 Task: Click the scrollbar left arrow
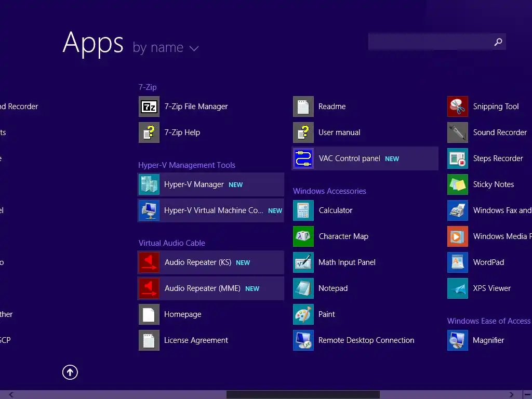(11, 395)
